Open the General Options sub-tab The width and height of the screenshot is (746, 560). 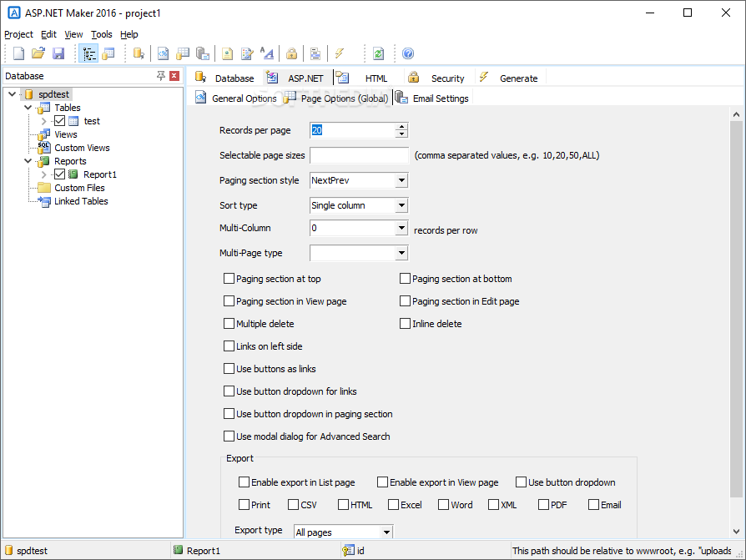tap(236, 98)
